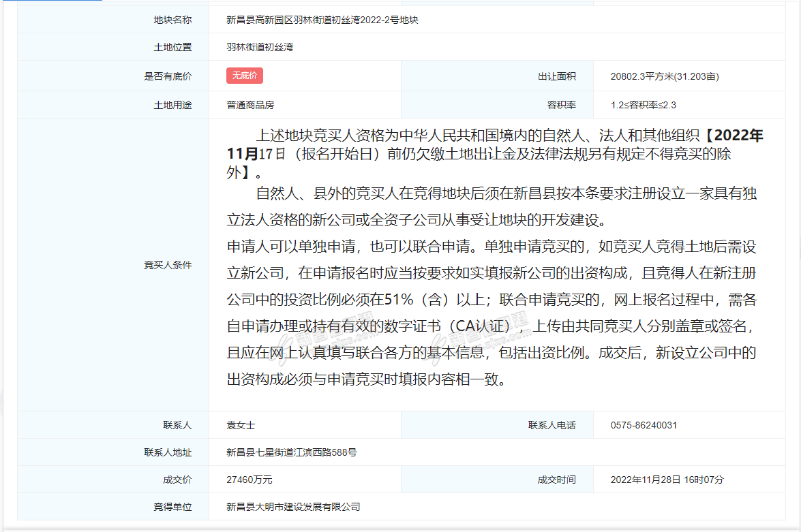Click the contact name 袁女士
Image resolution: width=801 pixels, height=532 pixels.
[241, 425]
